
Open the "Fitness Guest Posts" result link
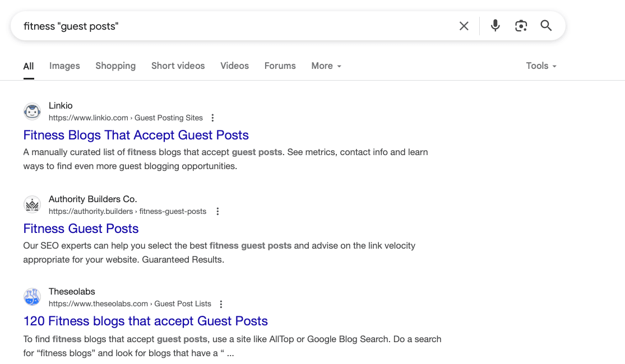point(81,228)
